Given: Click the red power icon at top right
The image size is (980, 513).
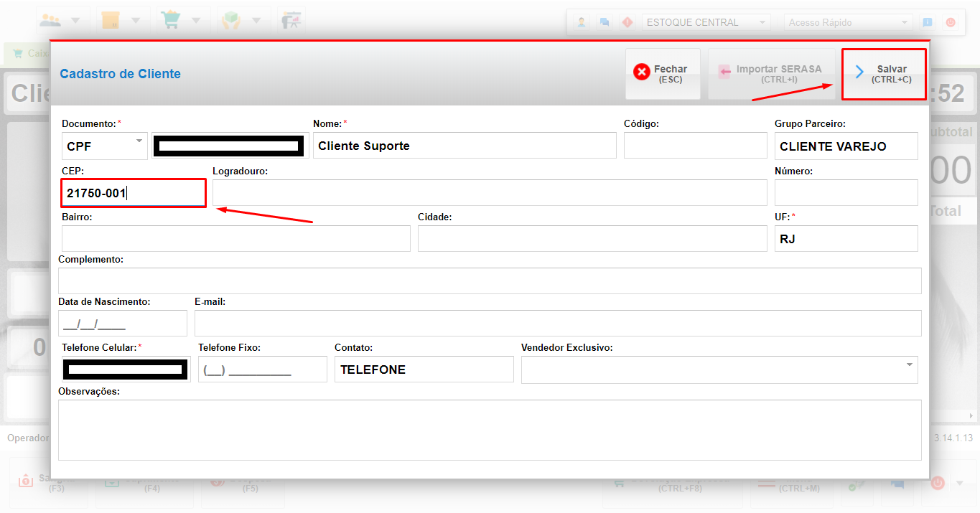Looking at the screenshot, I should click(x=951, y=22).
